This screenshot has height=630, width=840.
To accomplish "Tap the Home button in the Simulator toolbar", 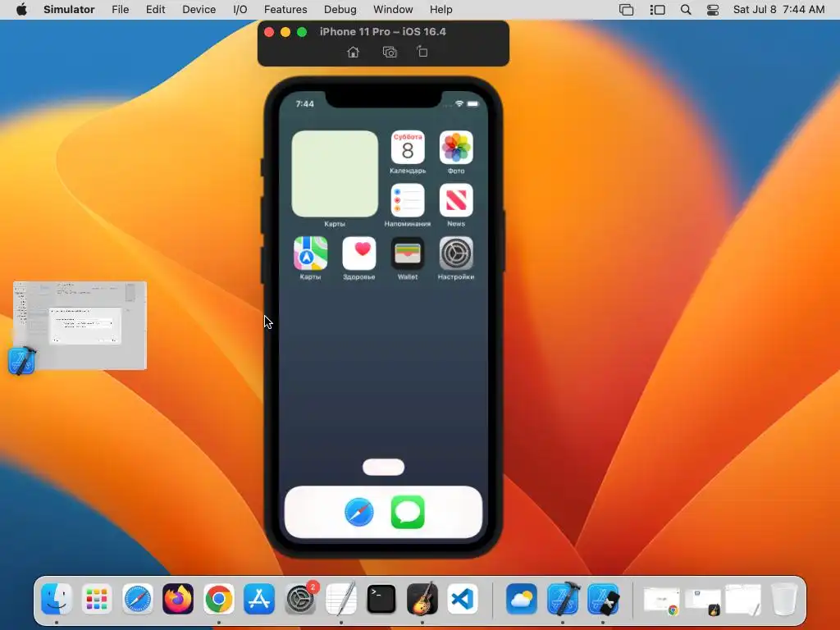I will pos(353,52).
